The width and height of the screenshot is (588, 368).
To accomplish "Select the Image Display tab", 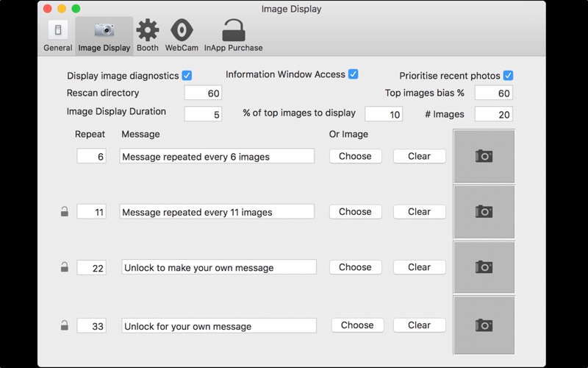I will click(104, 36).
